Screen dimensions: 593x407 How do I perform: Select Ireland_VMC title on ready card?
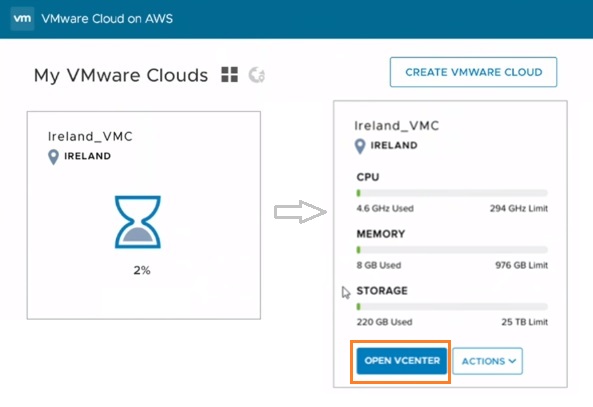[396, 126]
